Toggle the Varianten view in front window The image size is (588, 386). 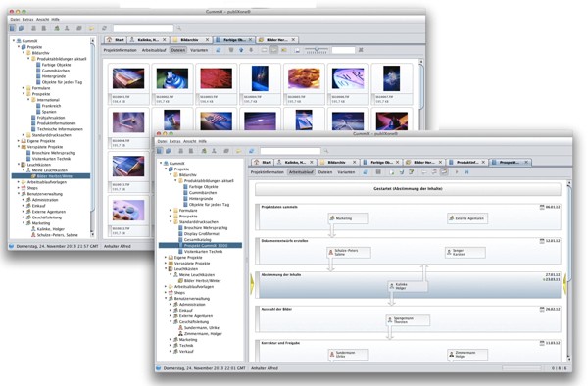click(x=346, y=172)
